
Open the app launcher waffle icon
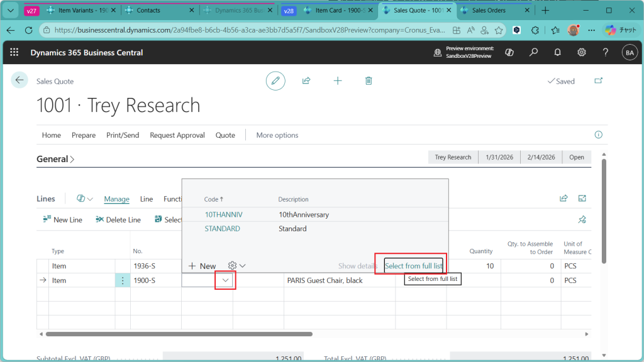[14, 53]
